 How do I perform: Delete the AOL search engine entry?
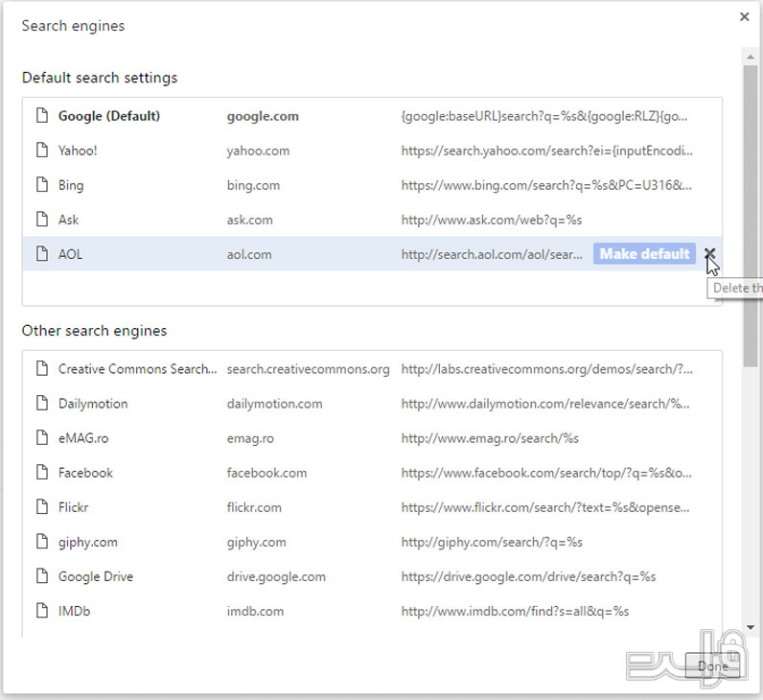[709, 253]
